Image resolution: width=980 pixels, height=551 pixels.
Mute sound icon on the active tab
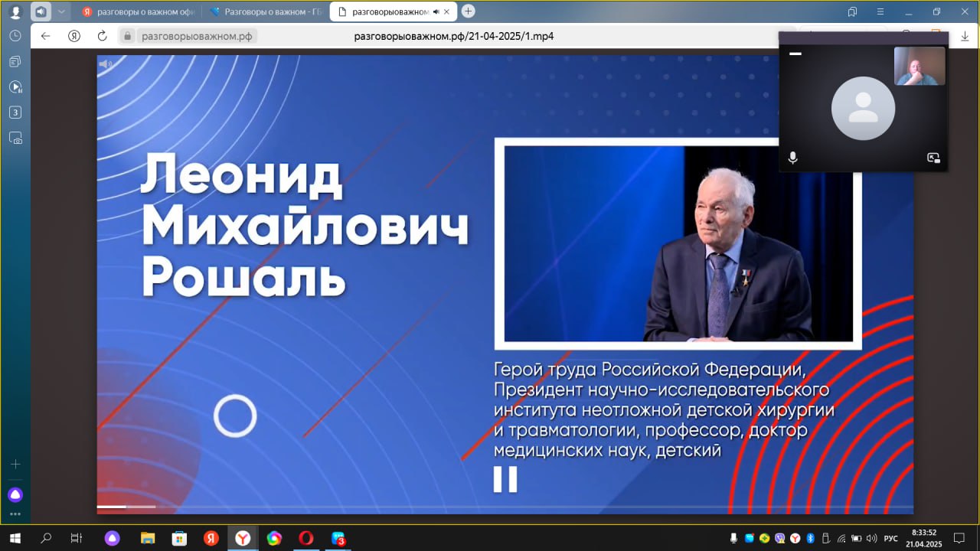[x=436, y=11]
